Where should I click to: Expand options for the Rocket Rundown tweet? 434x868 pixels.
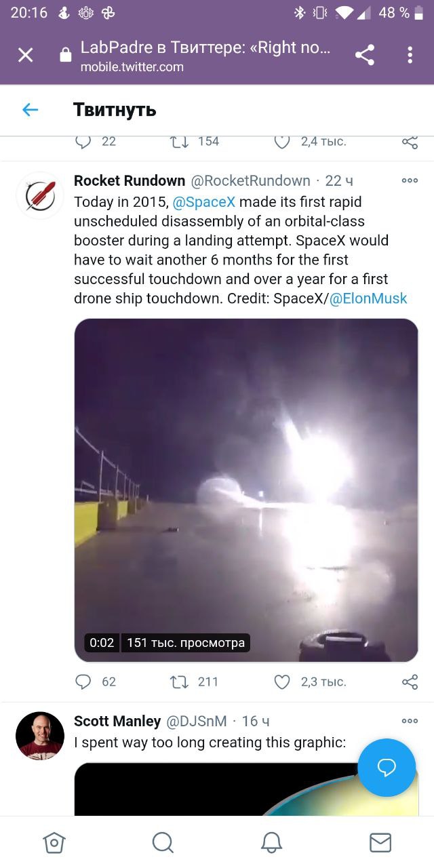pyautogui.click(x=410, y=181)
